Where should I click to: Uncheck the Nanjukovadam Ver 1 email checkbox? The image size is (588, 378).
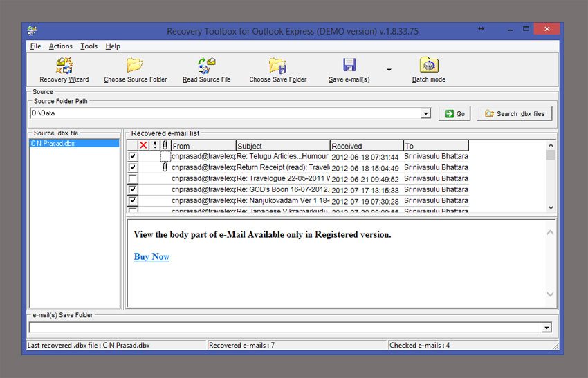pyautogui.click(x=132, y=200)
